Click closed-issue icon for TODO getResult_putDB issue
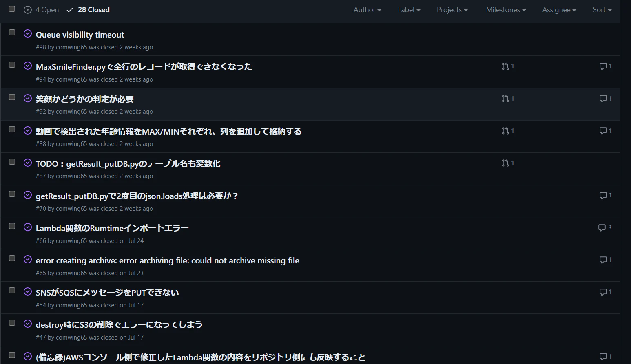The height and width of the screenshot is (364, 631). [28, 163]
